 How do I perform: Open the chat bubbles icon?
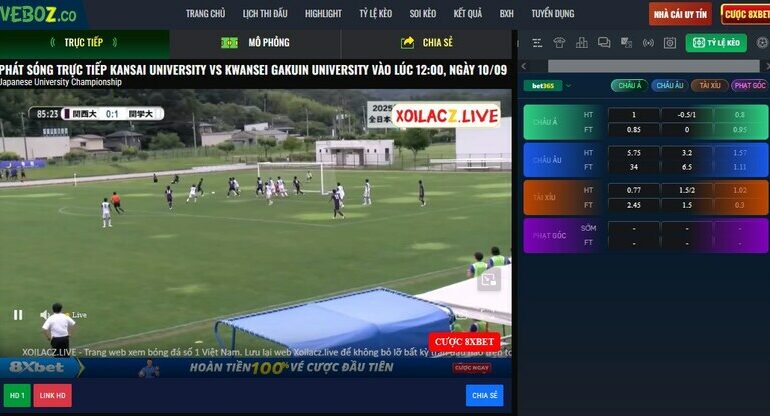point(603,43)
